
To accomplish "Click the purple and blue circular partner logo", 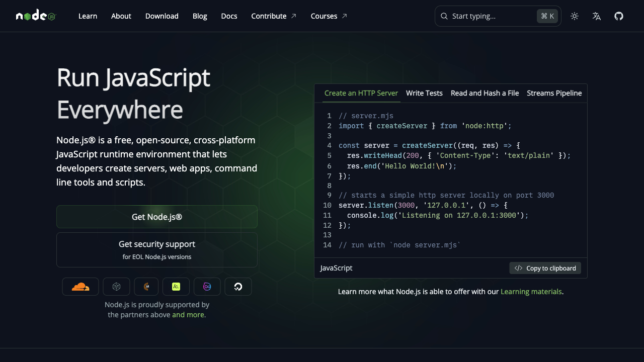I will point(207,287).
